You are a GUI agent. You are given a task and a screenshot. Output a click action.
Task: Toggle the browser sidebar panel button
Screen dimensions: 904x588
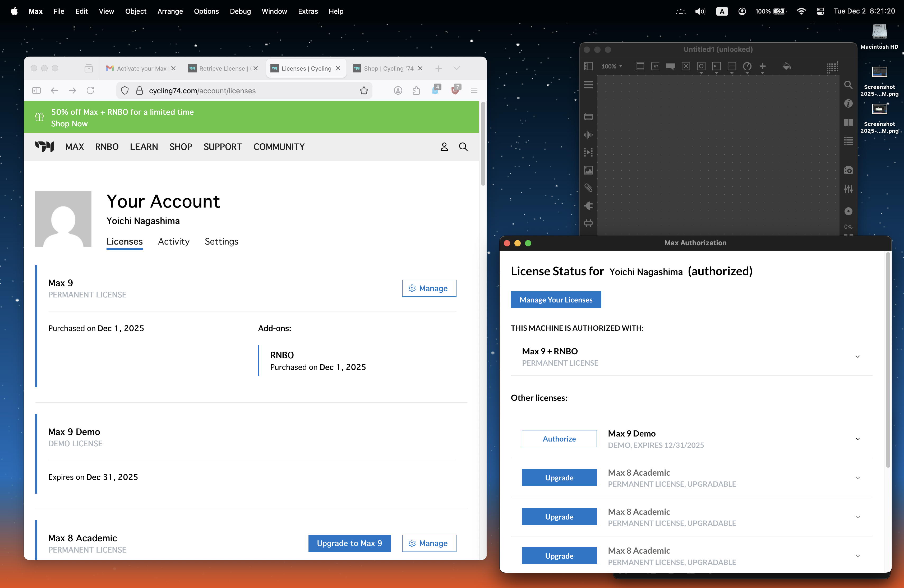(36, 90)
